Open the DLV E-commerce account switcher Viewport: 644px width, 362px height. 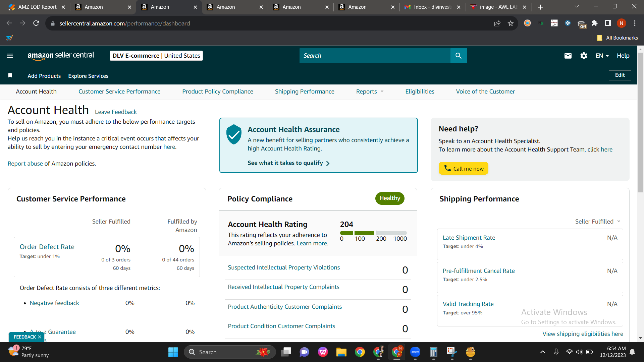(156, 56)
